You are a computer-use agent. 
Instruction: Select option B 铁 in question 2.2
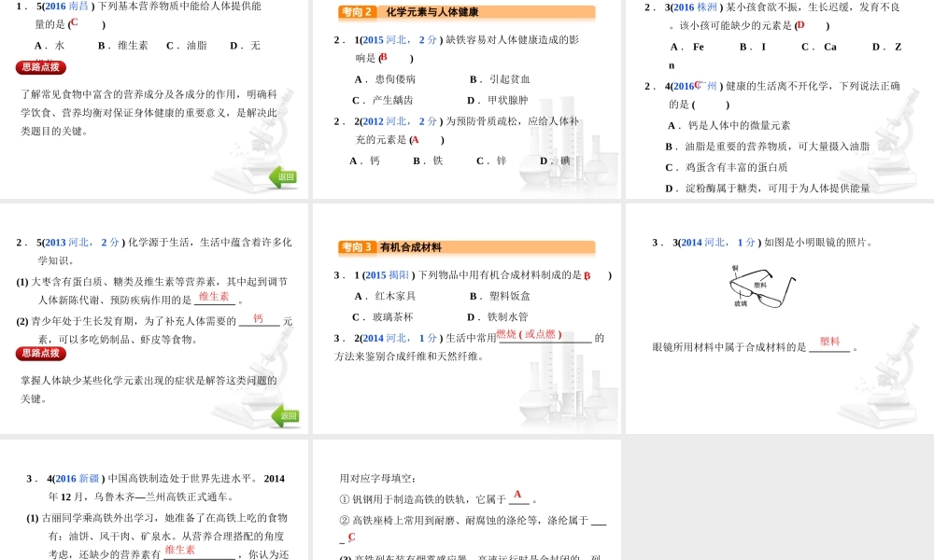429,161
